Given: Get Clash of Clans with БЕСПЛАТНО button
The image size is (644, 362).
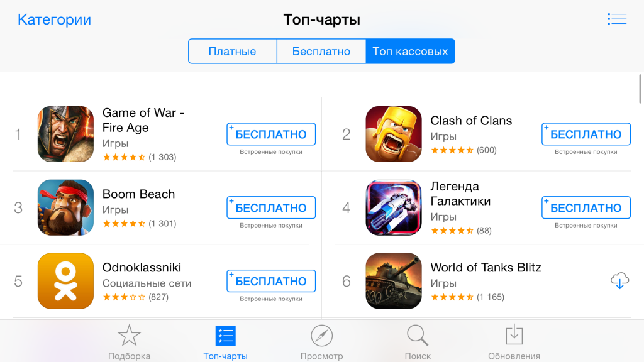Looking at the screenshot, I should [x=586, y=134].
